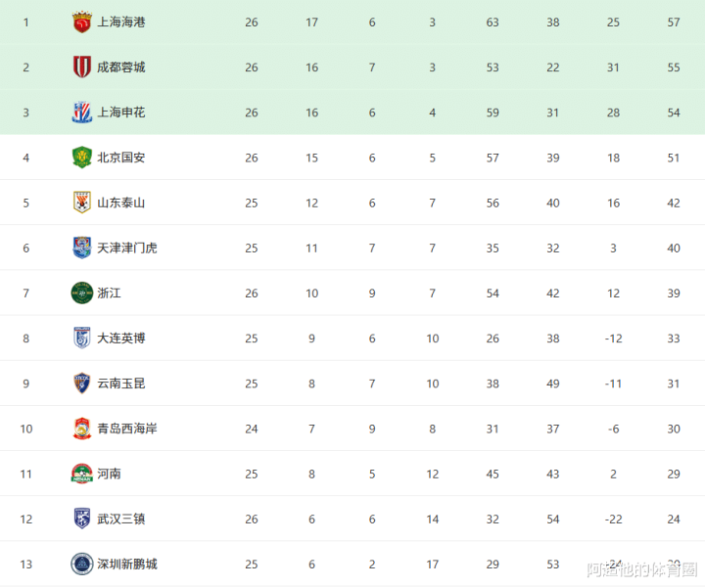Click 上海海港's 57 points value
This screenshot has height=588, width=705.
674,23
